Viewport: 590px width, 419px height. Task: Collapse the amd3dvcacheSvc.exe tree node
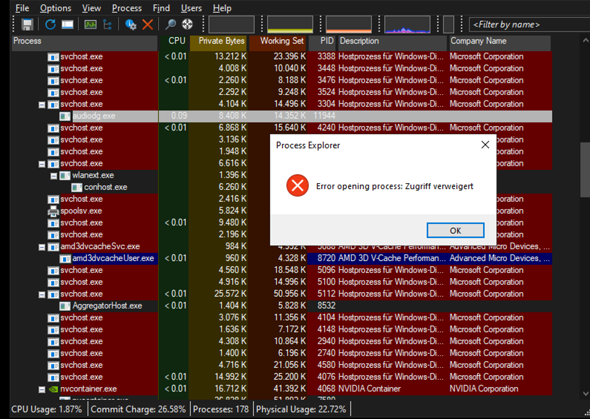pos(42,247)
